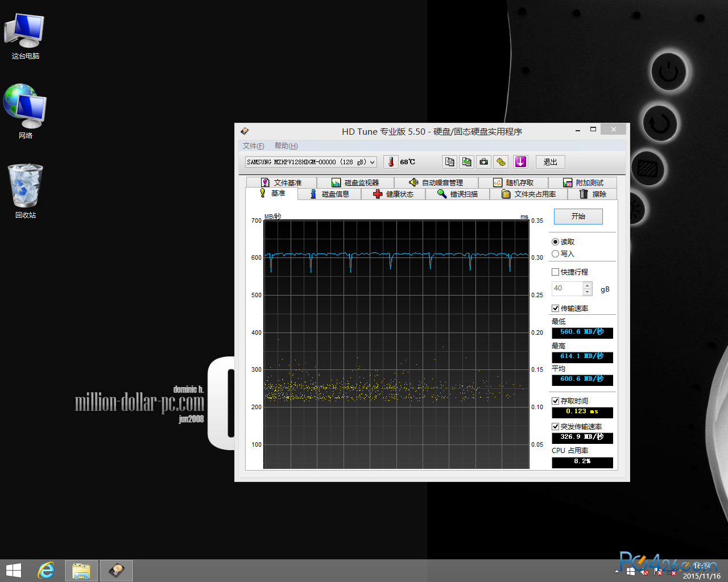This screenshot has width=728, height=582.
Task: Click the copy info to clipboard icon
Action: click(x=449, y=162)
